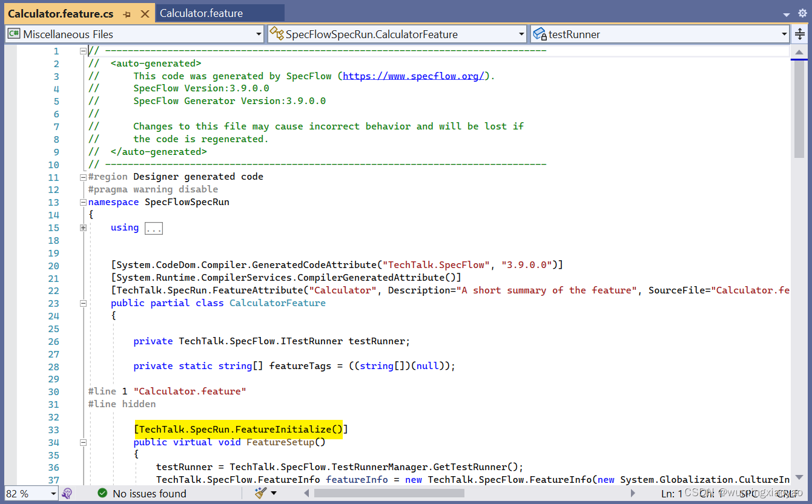The width and height of the screenshot is (812, 504).
Task: Click the IntelliCode icon in status strip
Action: coord(67,494)
